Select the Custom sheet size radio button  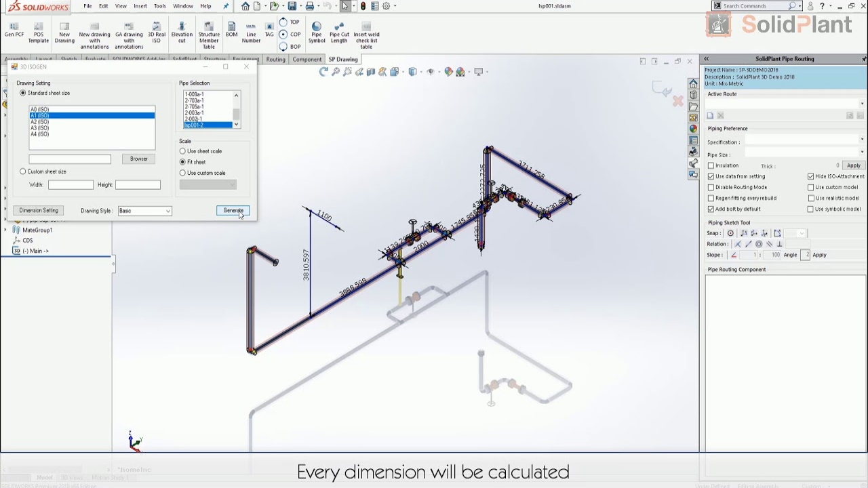(x=23, y=171)
